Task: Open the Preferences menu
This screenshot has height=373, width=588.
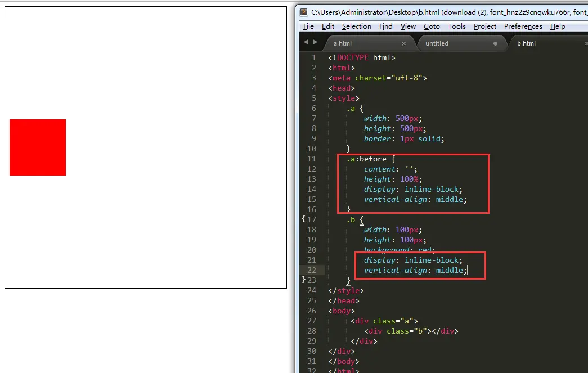Action: [523, 26]
